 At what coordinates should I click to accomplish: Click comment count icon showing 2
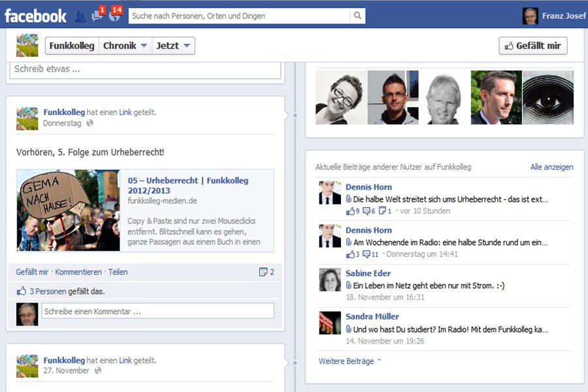point(267,272)
